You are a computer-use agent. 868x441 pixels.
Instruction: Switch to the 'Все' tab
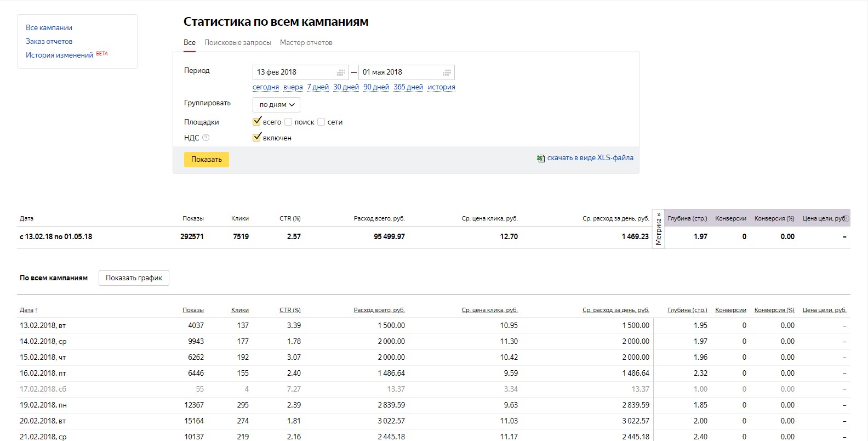[190, 42]
